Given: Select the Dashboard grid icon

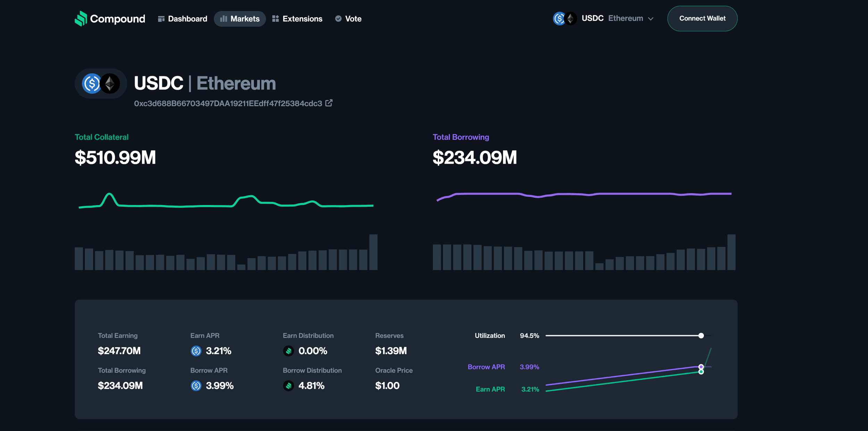Looking at the screenshot, I should (x=162, y=18).
